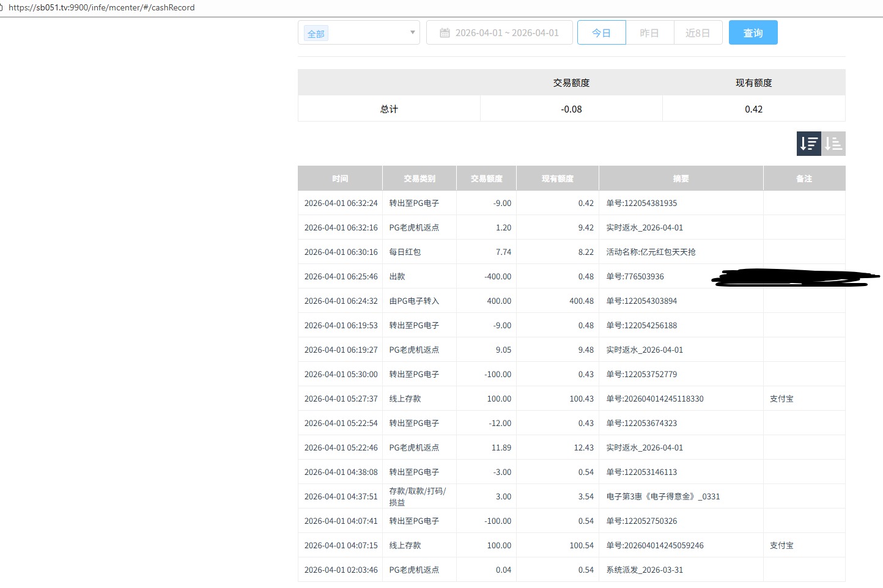This screenshot has width=883, height=588.
Task: Click the 备注 column header
Action: (804, 178)
